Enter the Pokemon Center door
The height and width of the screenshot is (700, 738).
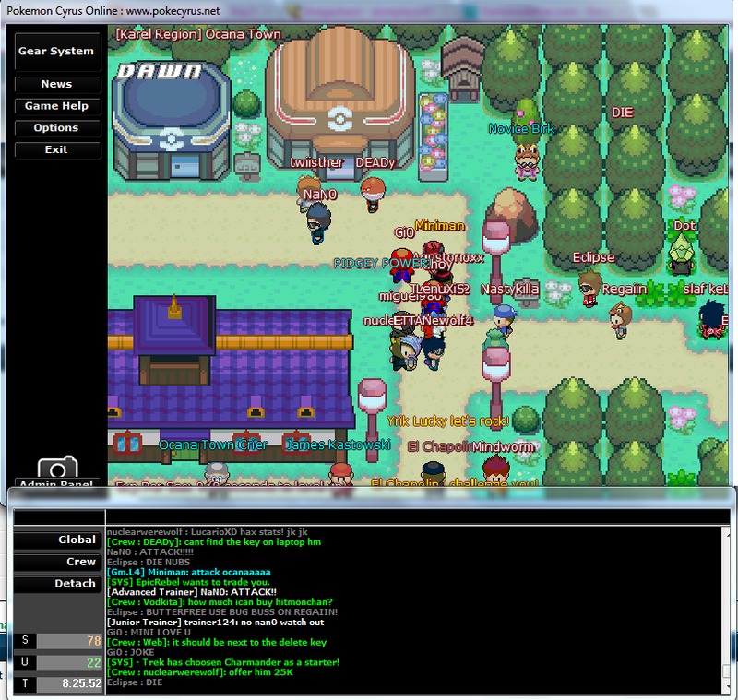339,170
